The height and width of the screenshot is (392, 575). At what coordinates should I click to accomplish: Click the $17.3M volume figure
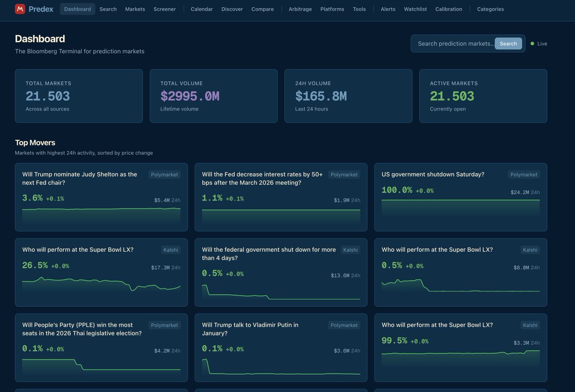(160, 268)
